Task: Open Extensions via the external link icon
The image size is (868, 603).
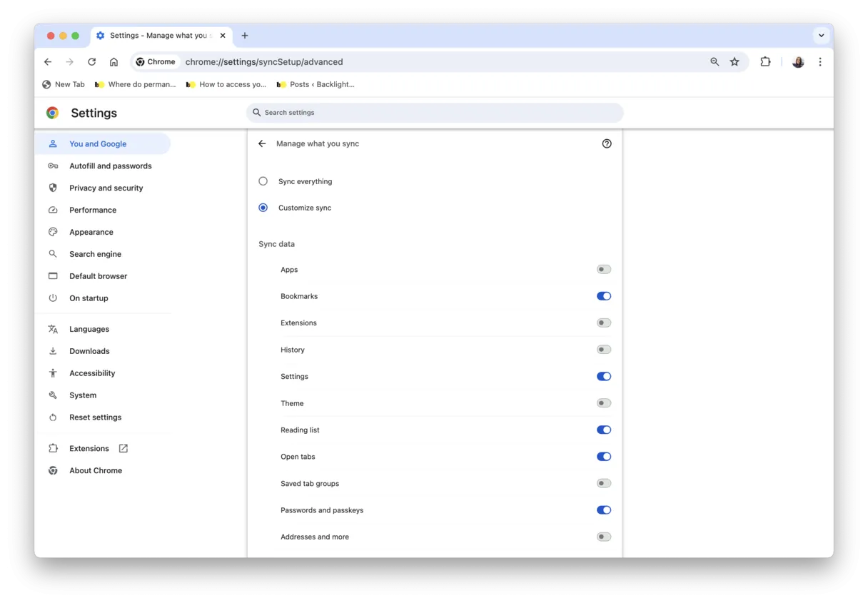Action: point(123,448)
